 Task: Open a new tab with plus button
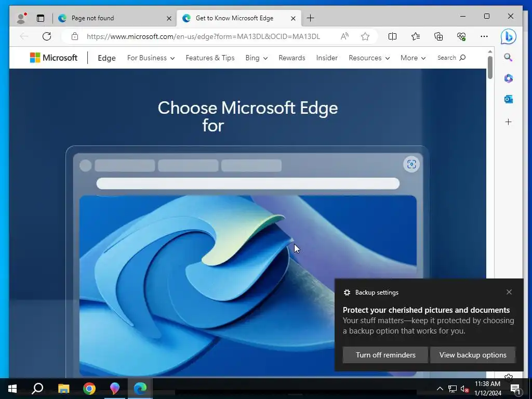(x=310, y=18)
